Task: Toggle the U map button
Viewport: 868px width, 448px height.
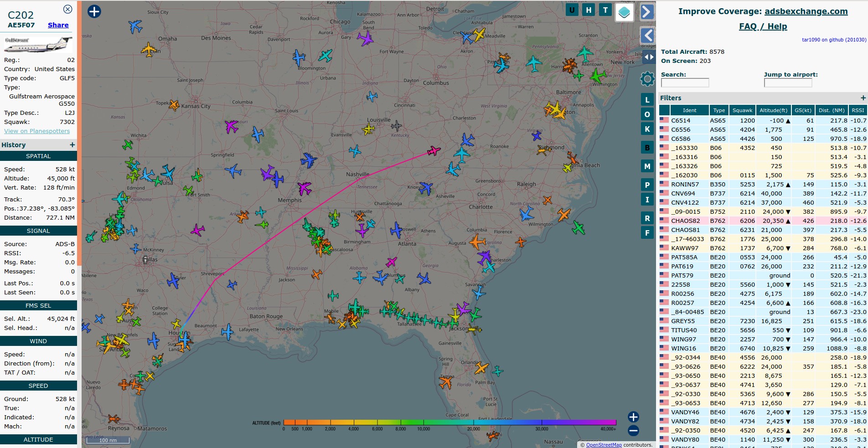Action: tap(572, 10)
